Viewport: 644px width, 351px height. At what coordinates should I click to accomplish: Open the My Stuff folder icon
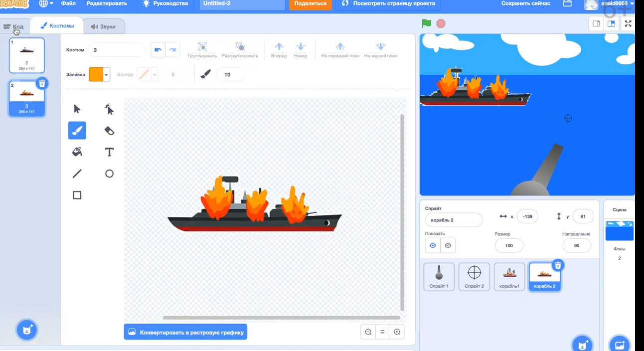coord(567,3)
